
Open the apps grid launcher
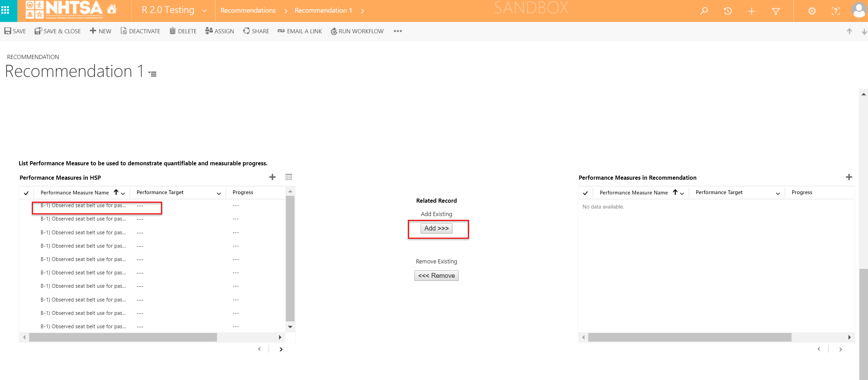[x=5, y=11]
